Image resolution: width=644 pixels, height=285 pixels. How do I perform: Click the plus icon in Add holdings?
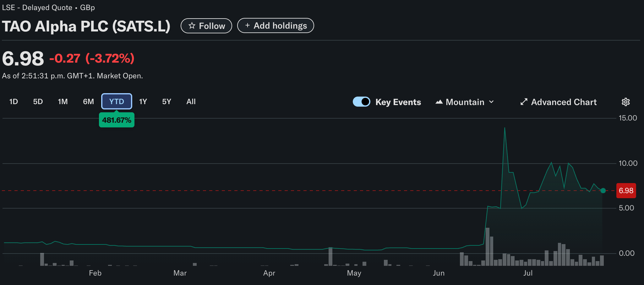pos(247,25)
